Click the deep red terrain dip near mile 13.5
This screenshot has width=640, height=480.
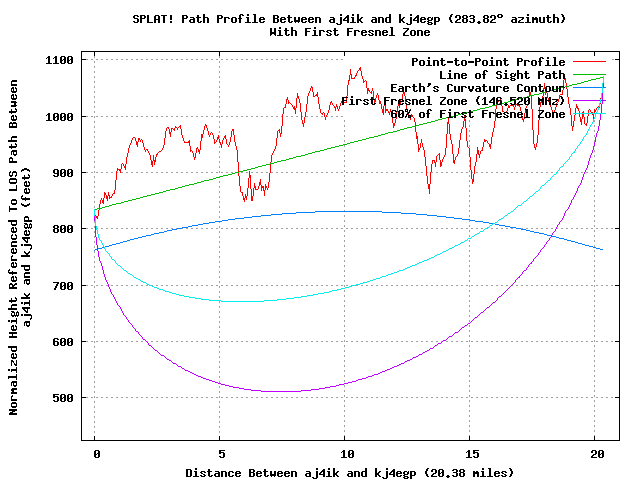coord(429,192)
